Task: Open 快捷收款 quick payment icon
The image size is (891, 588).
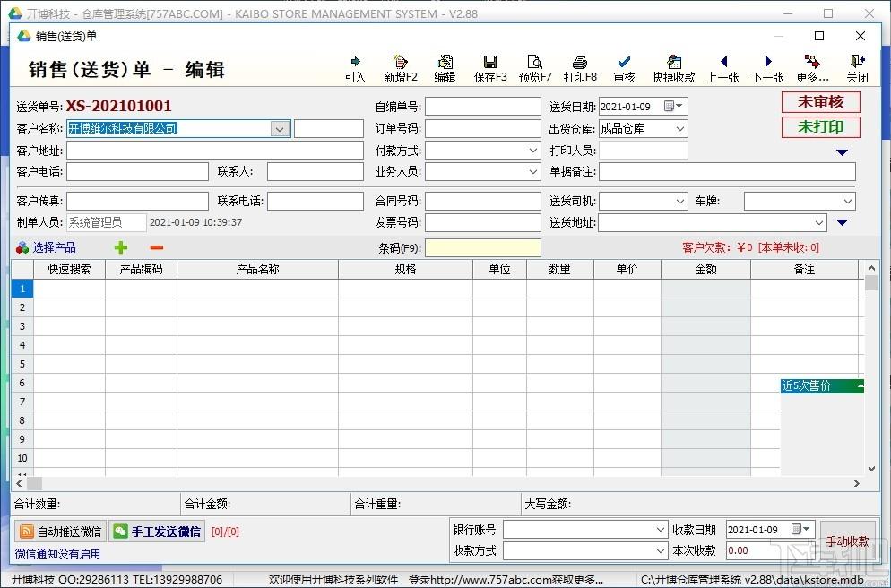Action: click(x=673, y=69)
